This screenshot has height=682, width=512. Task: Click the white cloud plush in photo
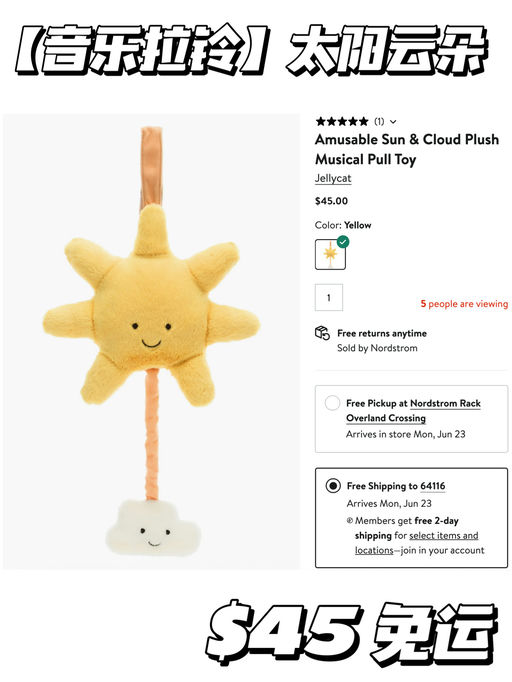[153, 528]
